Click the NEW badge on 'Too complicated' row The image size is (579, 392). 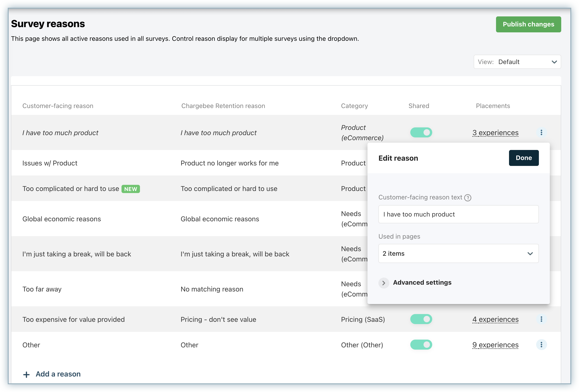(131, 189)
